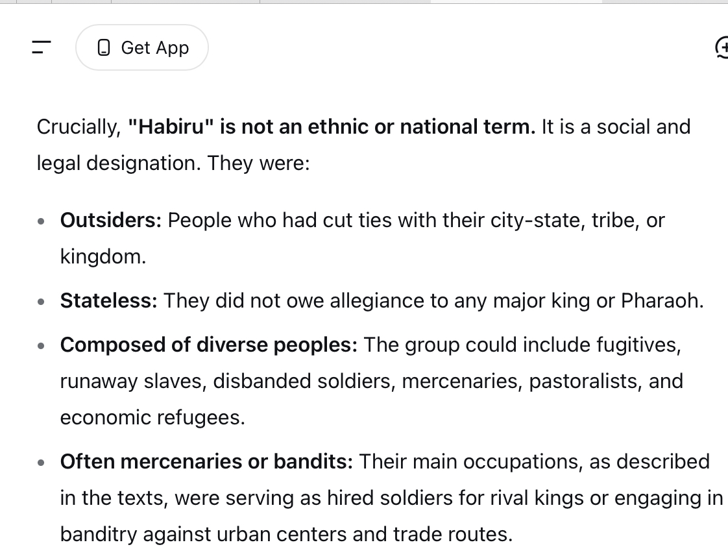728x560 pixels.
Task: Click the word "Pharaoh." in Stateless line
Action: click(662, 300)
